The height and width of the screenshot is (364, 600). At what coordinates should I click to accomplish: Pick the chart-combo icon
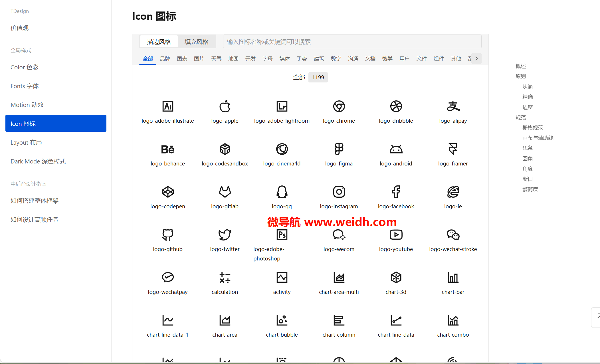(x=453, y=320)
